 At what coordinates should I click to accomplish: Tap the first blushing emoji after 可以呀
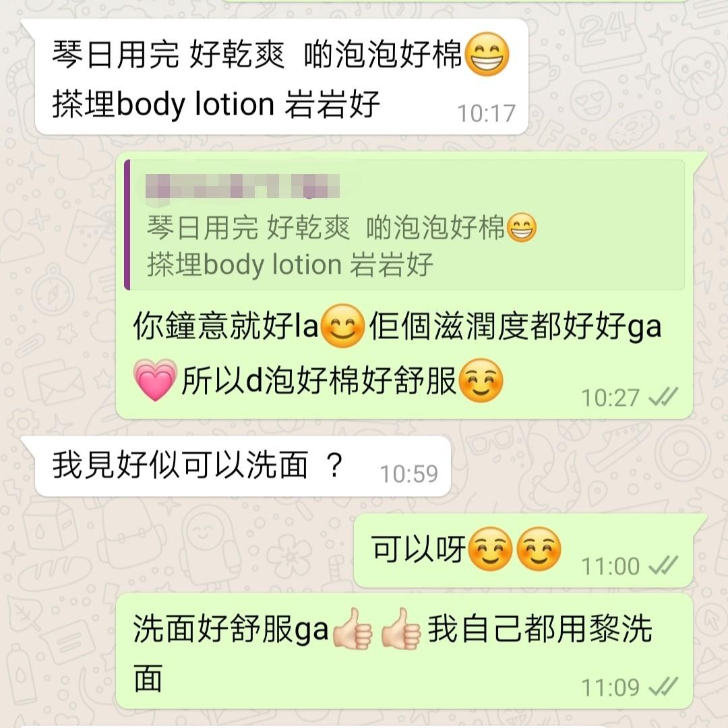pos(491,549)
